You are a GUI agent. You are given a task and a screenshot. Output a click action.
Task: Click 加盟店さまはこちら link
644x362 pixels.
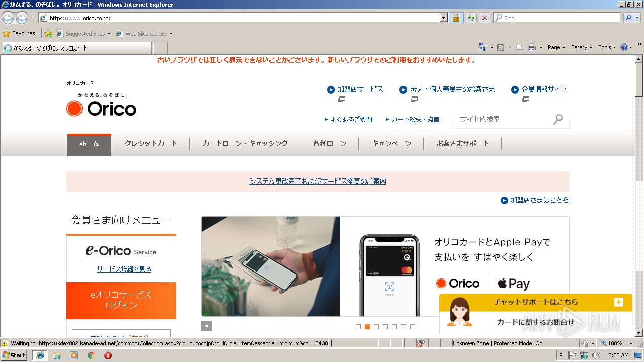pyautogui.click(x=540, y=200)
